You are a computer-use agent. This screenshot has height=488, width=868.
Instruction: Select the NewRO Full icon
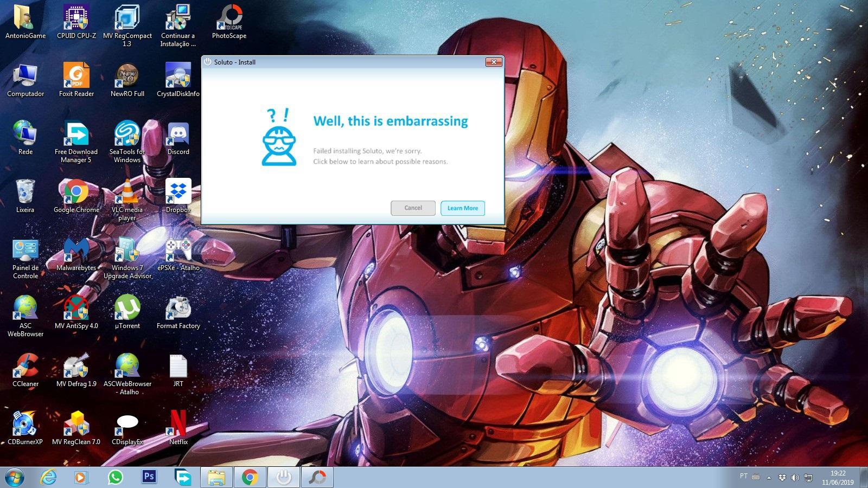coord(127,80)
